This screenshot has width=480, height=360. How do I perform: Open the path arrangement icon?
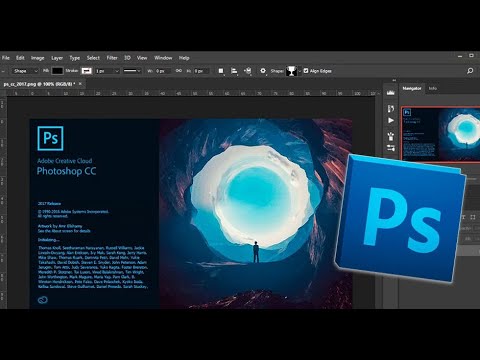point(248,71)
